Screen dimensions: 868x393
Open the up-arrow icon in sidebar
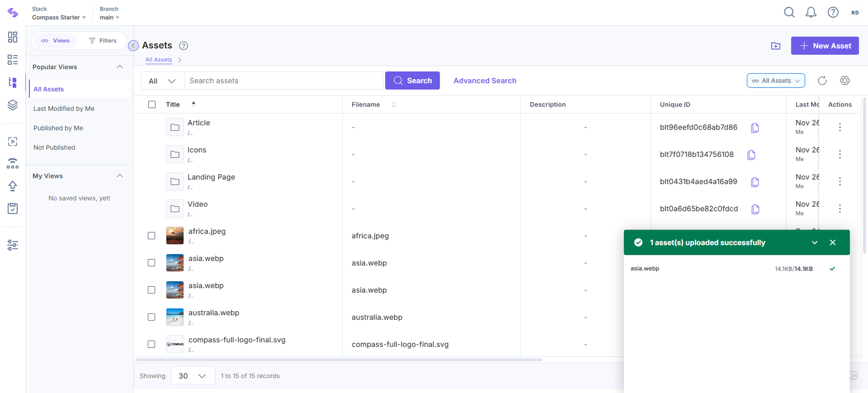[12, 186]
